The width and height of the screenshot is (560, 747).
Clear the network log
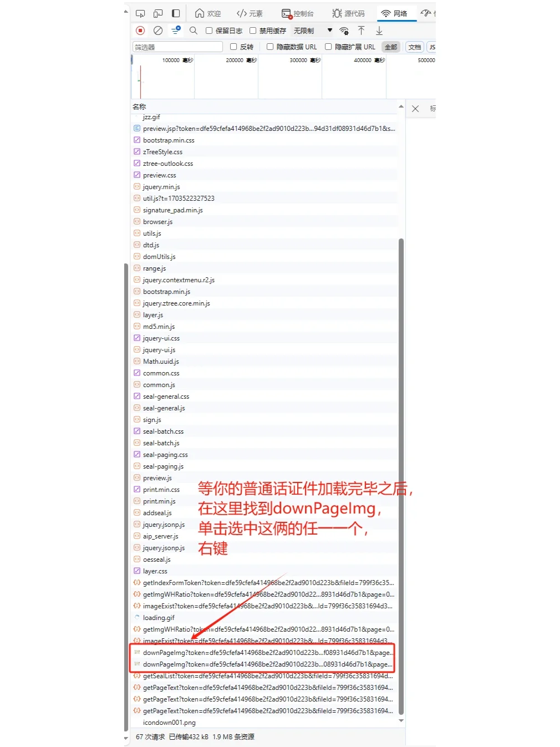[x=158, y=31]
